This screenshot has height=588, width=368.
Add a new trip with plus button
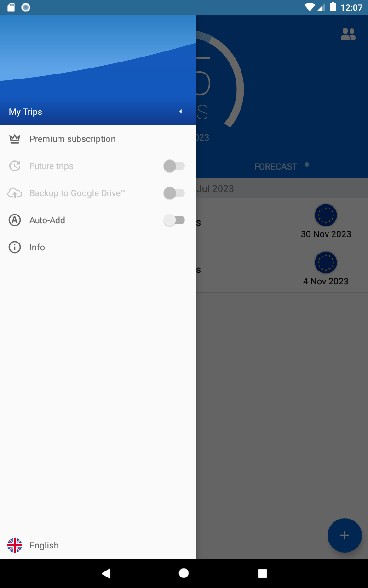click(x=345, y=535)
